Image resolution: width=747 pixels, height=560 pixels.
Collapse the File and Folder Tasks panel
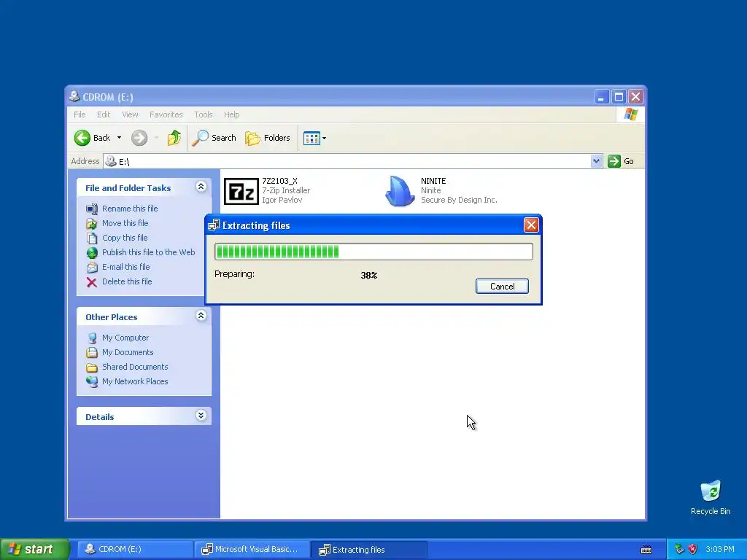click(x=201, y=187)
